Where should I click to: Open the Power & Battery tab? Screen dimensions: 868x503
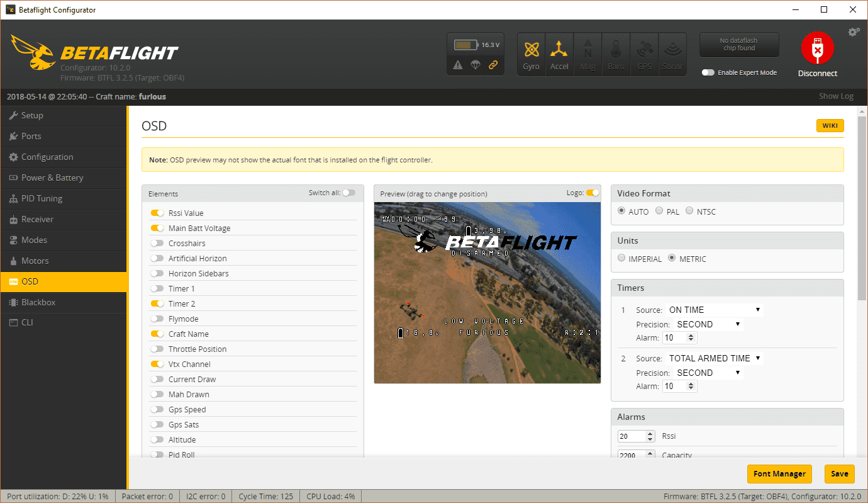(64, 178)
